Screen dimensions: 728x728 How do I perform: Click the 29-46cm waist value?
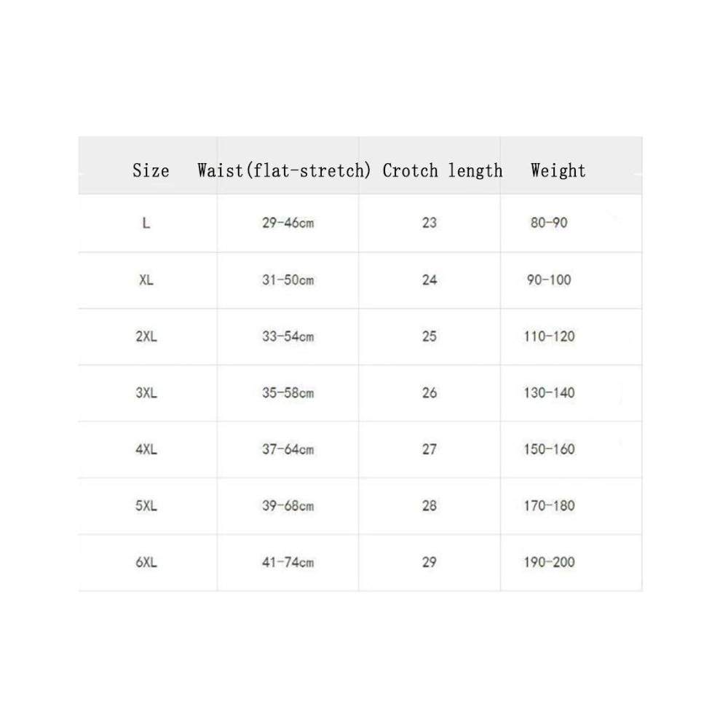288,223
